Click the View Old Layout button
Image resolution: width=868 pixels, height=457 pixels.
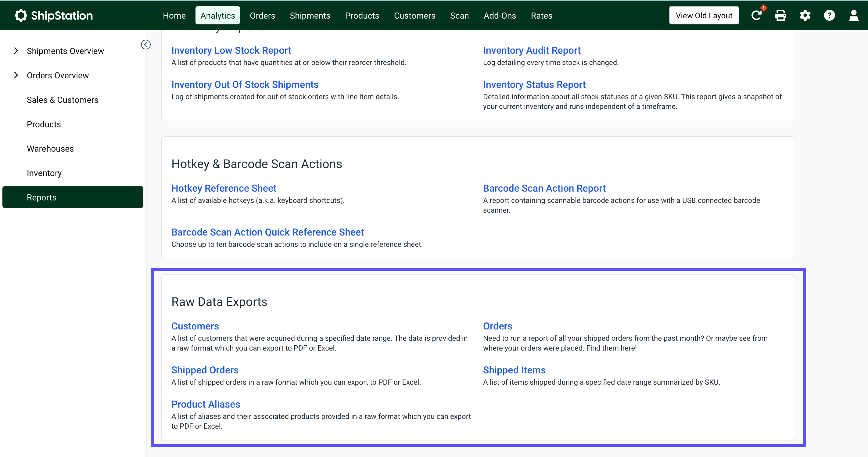tap(704, 15)
